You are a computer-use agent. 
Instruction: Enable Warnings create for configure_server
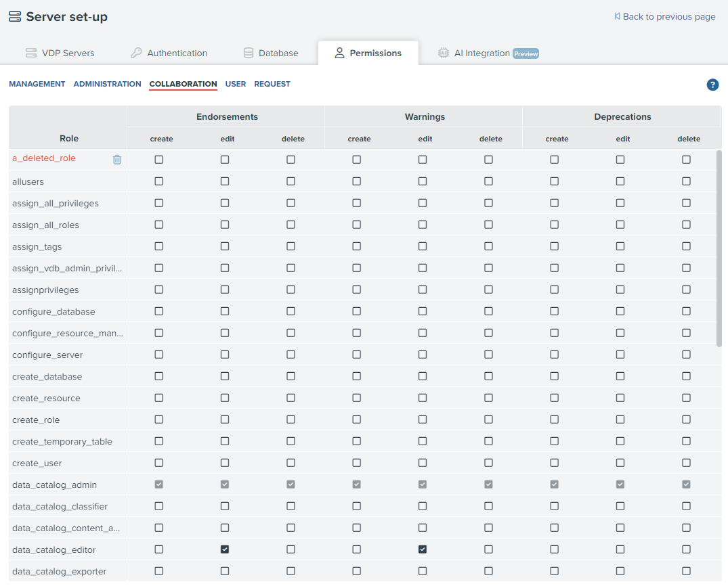357,355
